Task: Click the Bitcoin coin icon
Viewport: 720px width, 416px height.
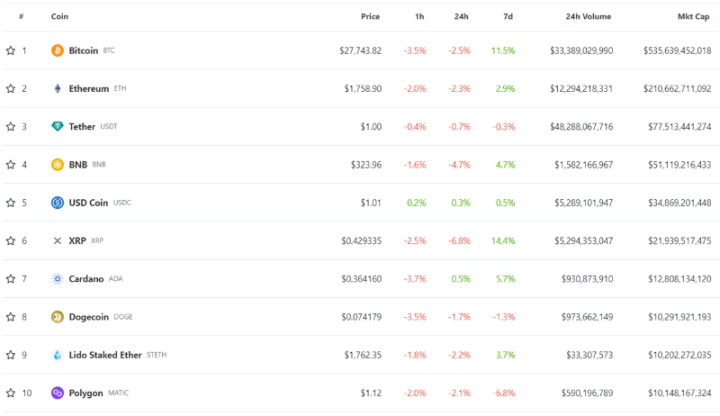Action: tap(57, 50)
